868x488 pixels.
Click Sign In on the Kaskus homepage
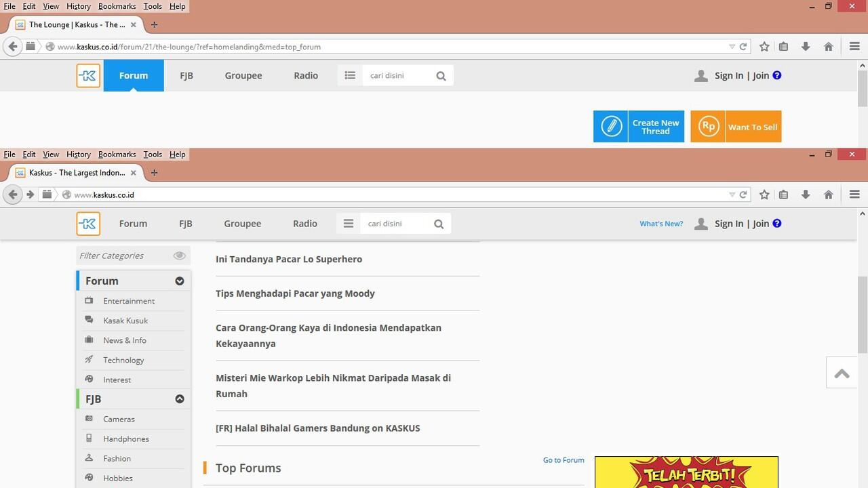tap(729, 224)
